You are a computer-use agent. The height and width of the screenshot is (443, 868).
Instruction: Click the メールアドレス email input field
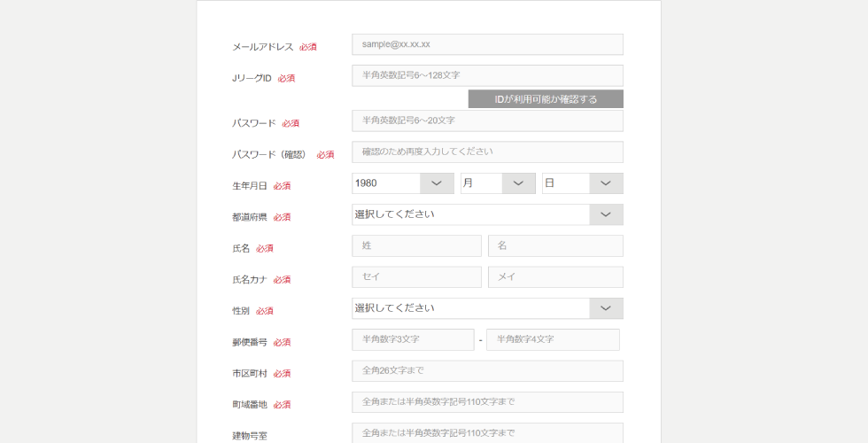point(487,44)
